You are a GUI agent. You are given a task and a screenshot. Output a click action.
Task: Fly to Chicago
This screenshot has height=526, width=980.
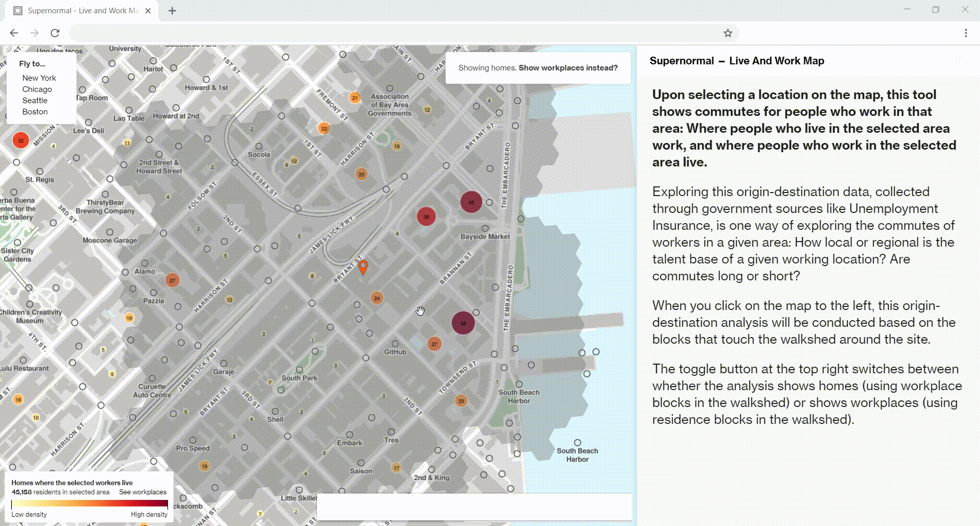tap(37, 89)
